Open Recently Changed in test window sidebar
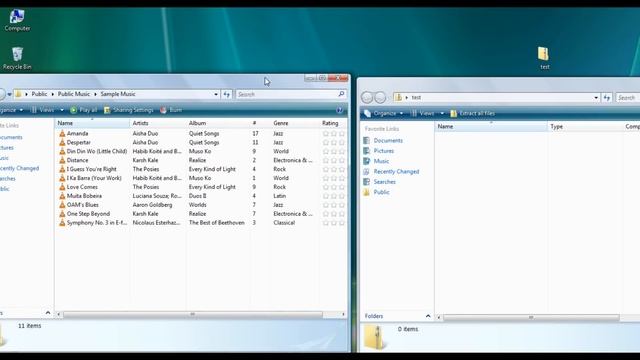Image resolution: width=640 pixels, height=360 pixels. (391, 171)
